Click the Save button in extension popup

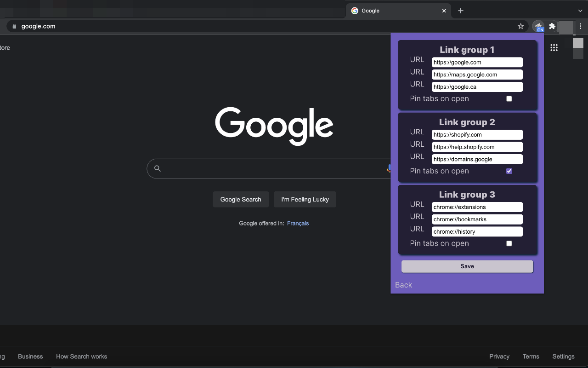(467, 266)
